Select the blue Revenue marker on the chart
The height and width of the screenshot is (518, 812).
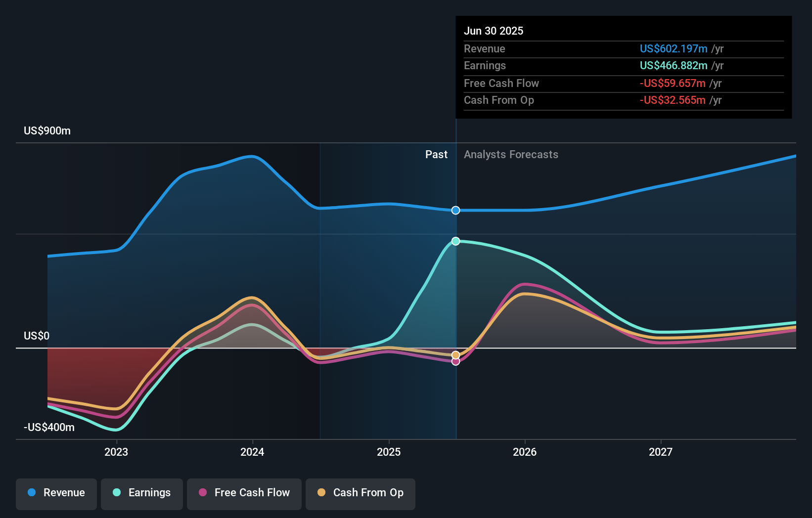pyautogui.click(x=455, y=210)
